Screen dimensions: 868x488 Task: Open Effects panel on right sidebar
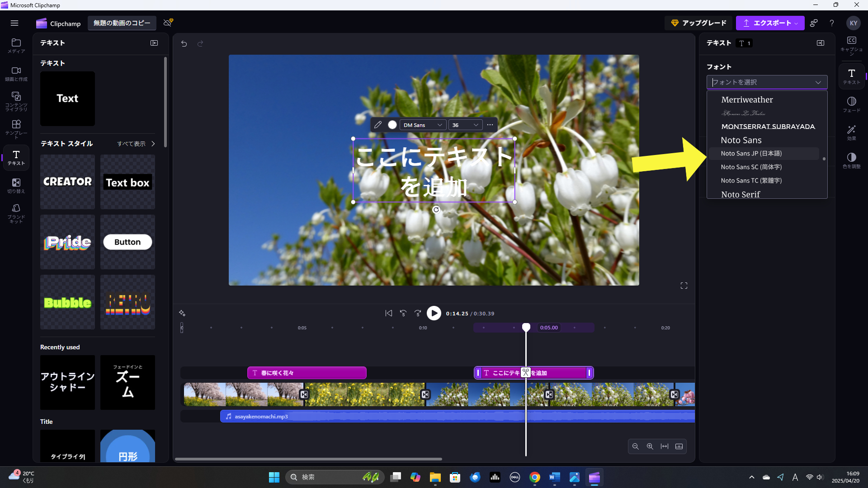pyautogui.click(x=851, y=132)
